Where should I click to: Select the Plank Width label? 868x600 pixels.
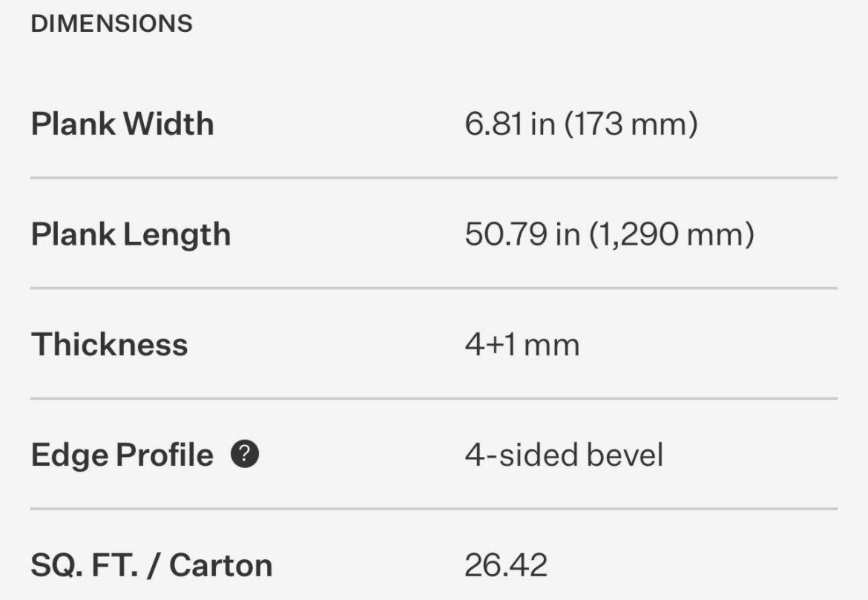pos(122,124)
